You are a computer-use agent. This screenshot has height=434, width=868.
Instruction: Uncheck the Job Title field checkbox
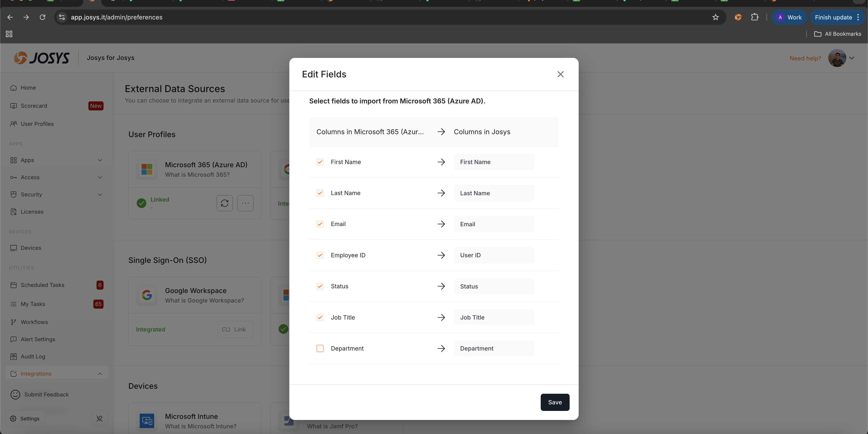320,317
